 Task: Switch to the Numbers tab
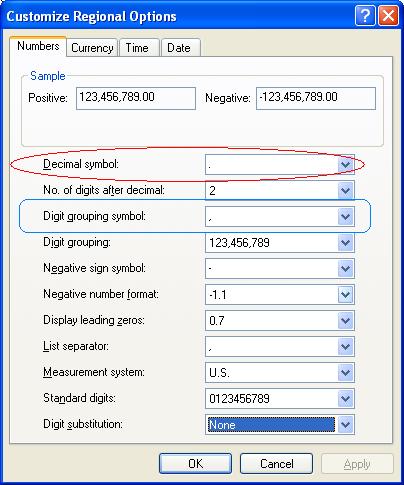point(38,46)
